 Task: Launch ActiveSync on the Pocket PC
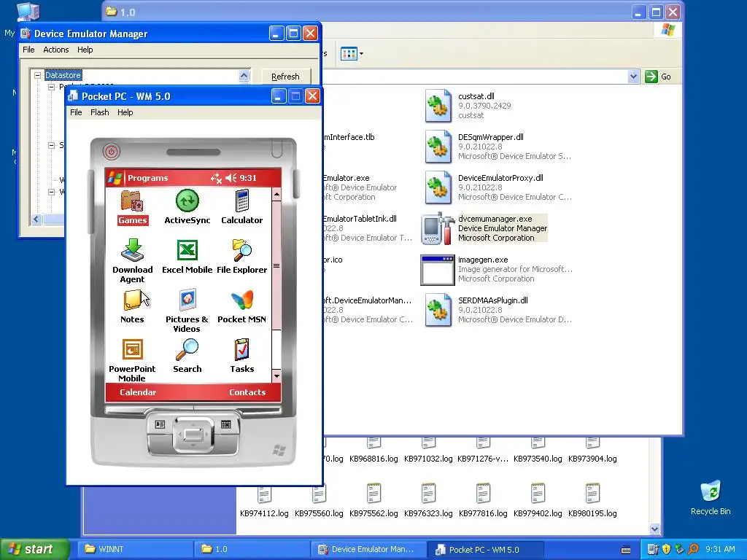(187, 207)
